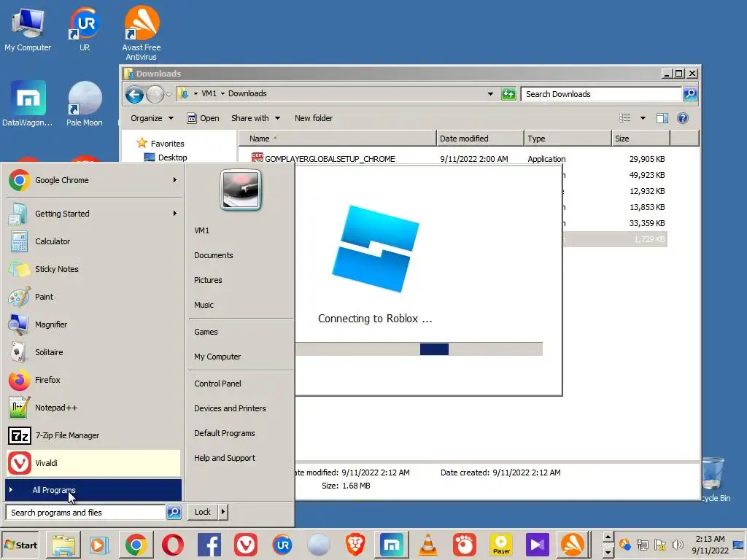Open the Share with dropdown
This screenshot has width=747, height=560.
(x=255, y=118)
